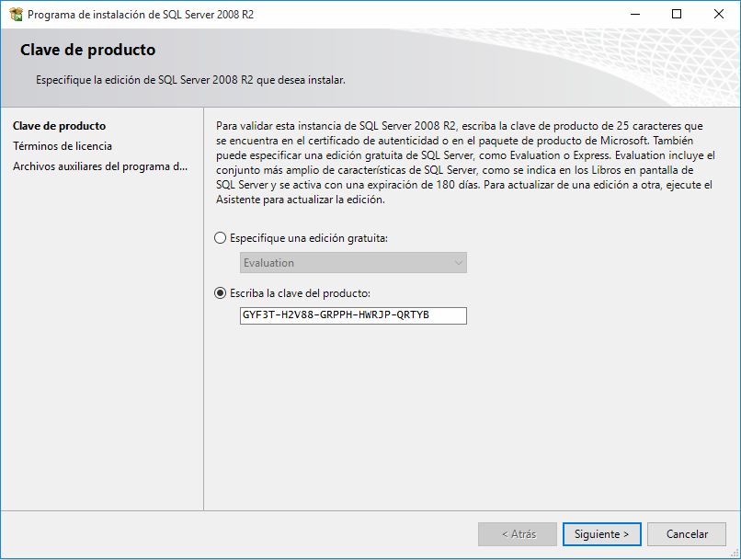Select Archivos auxiliares del programa step
Screen dimensions: 741x560
(100, 166)
